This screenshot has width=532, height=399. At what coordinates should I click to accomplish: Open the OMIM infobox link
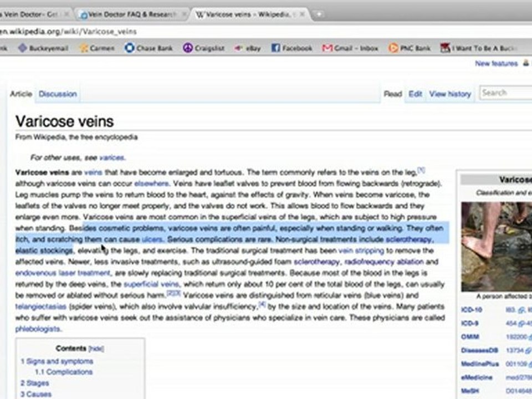pos(470,337)
